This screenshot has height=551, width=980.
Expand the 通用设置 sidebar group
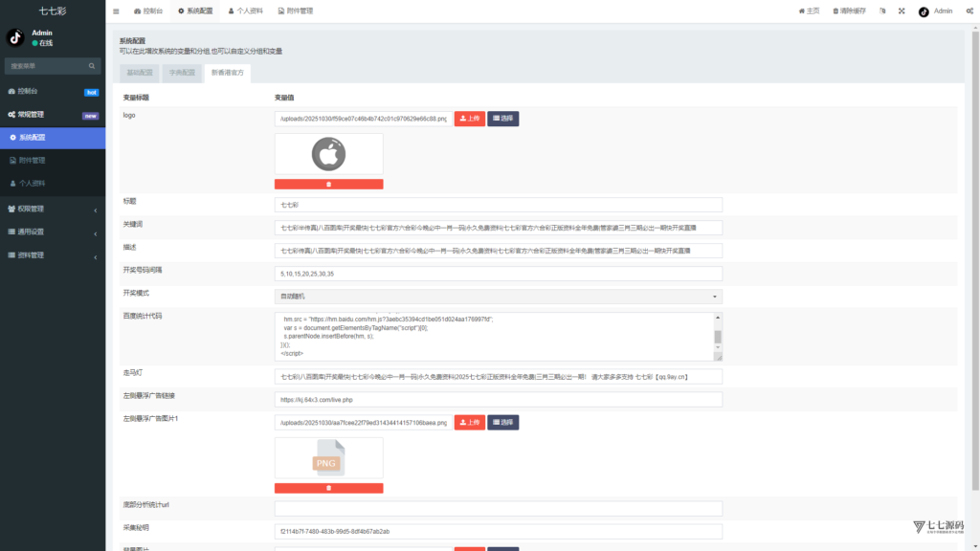[53, 232]
